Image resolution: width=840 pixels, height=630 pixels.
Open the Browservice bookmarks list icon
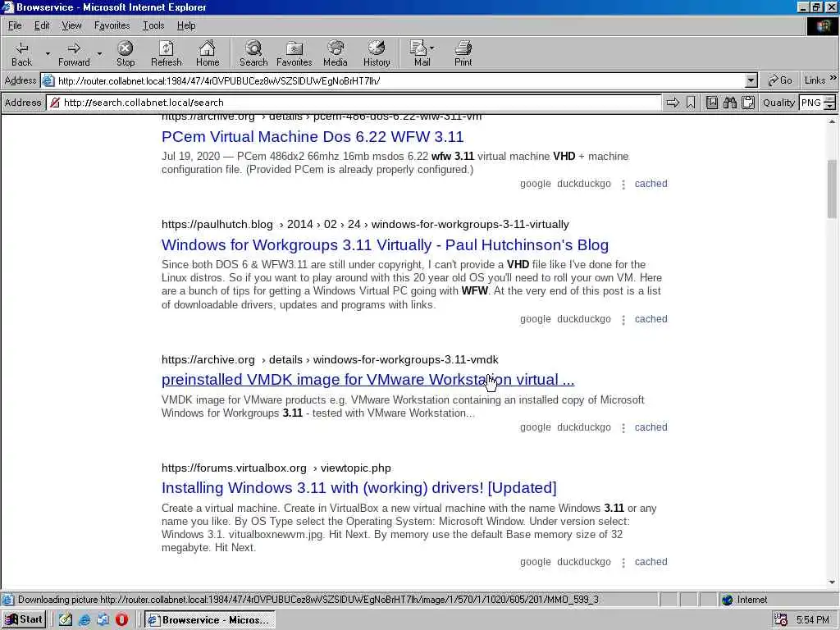(712, 103)
